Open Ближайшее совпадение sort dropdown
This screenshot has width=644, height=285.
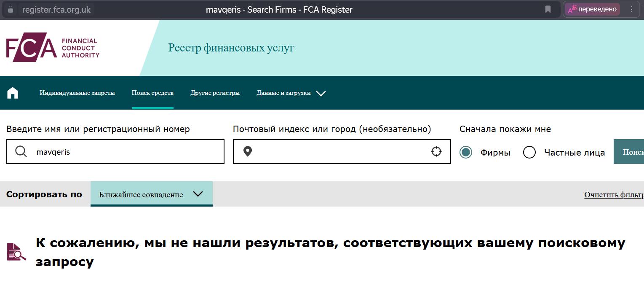(152, 194)
